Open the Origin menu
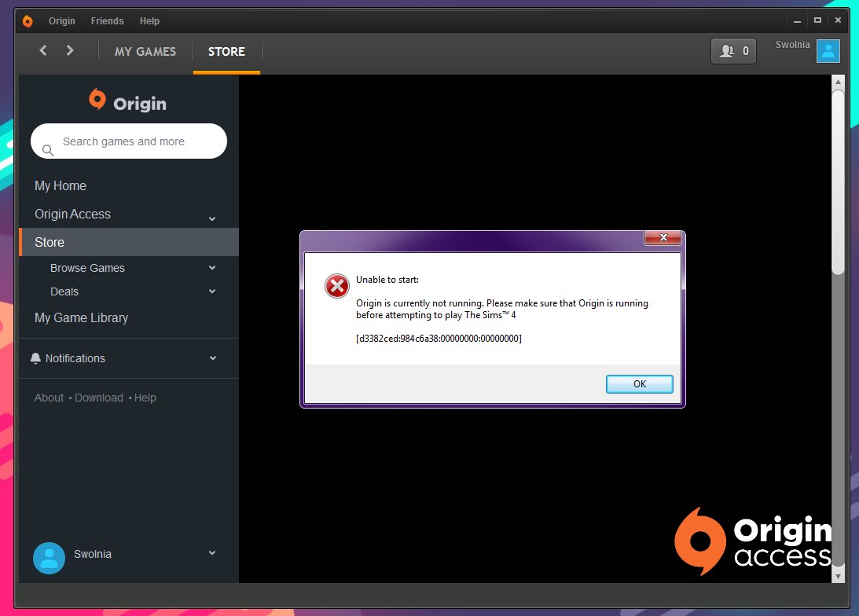The height and width of the screenshot is (616, 859). pos(62,20)
